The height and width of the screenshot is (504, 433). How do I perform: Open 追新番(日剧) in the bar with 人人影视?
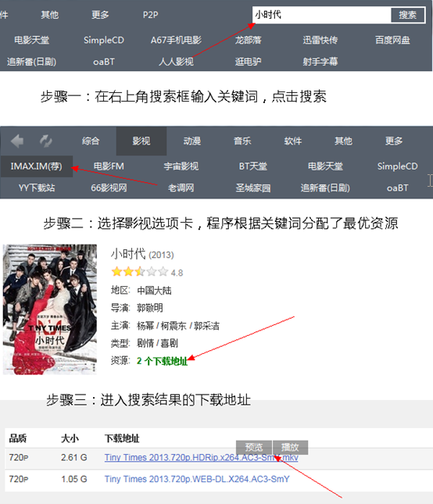31,62
